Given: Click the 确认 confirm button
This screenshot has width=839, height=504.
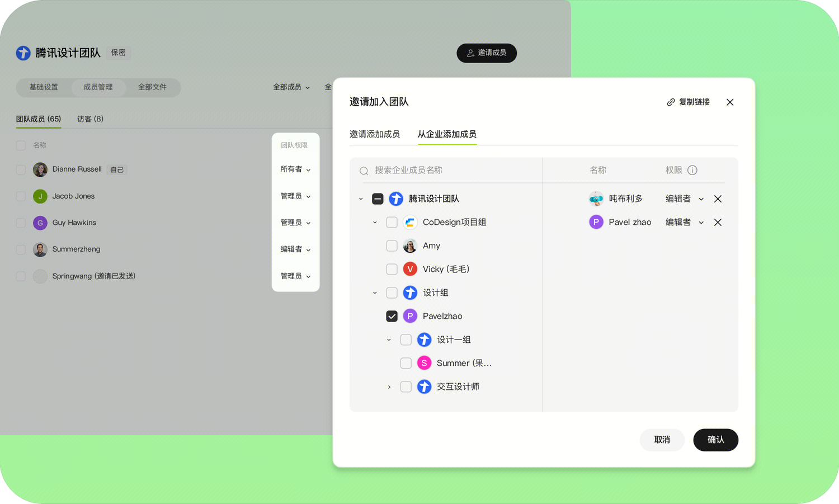Looking at the screenshot, I should coord(715,440).
